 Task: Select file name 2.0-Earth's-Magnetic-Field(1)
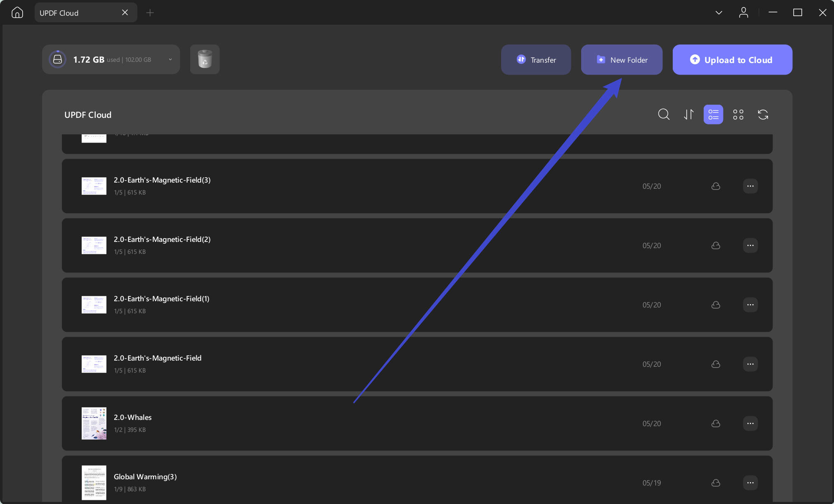[x=162, y=299]
